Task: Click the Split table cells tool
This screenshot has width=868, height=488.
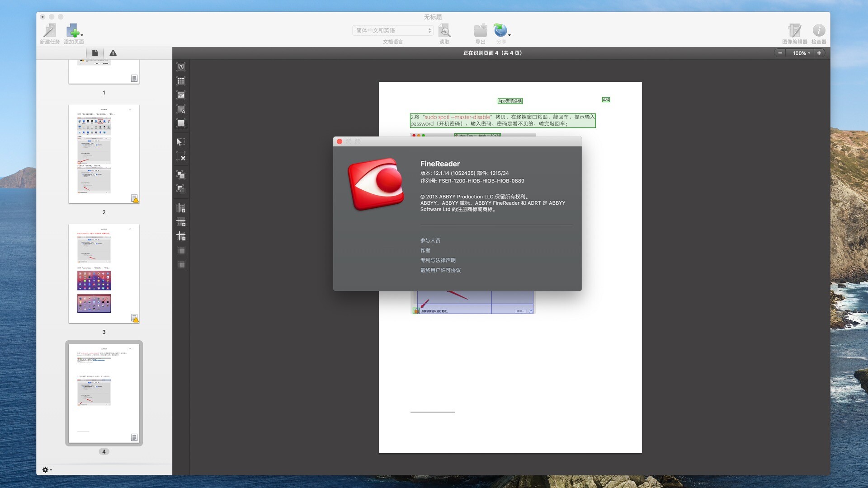Action: click(181, 264)
